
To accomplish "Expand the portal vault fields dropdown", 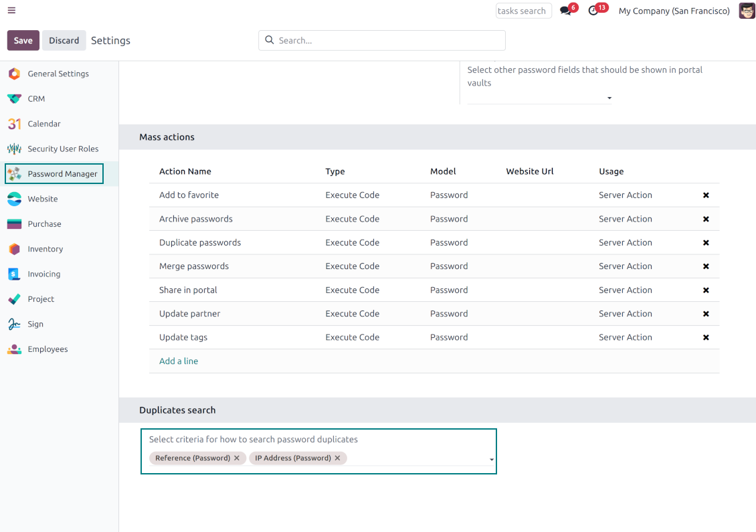I will click(609, 98).
